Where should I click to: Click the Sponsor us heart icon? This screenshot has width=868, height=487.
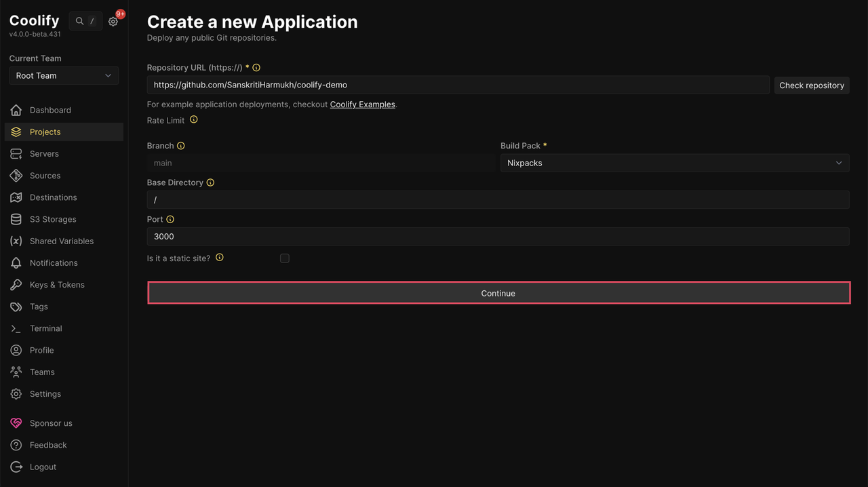click(16, 423)
